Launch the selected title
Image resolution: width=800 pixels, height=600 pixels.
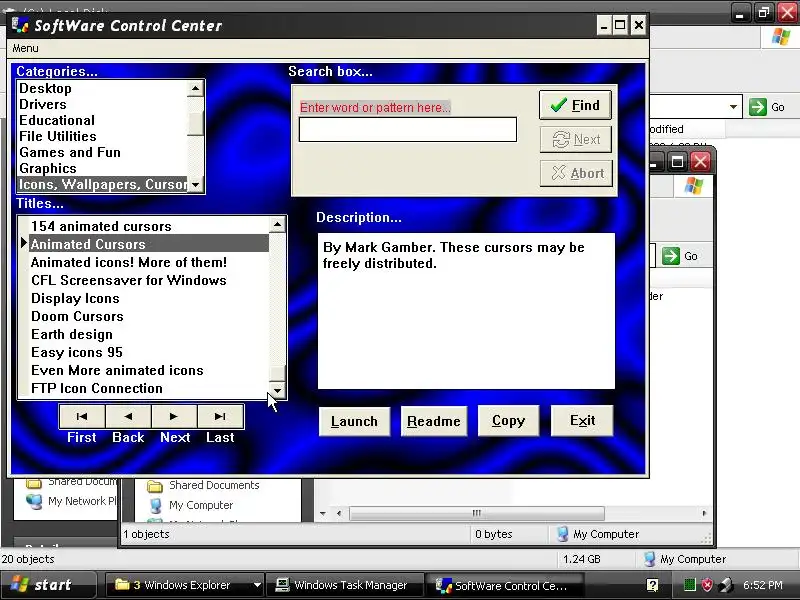354,421
